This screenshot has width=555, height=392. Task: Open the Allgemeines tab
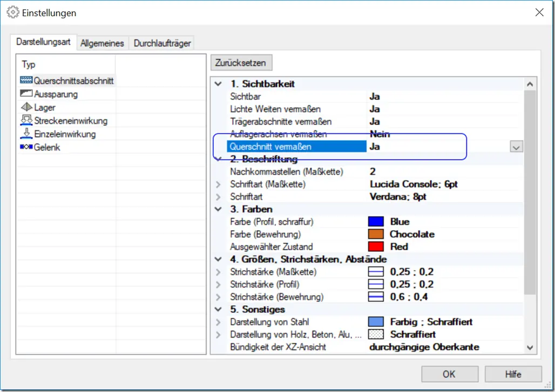102,43
